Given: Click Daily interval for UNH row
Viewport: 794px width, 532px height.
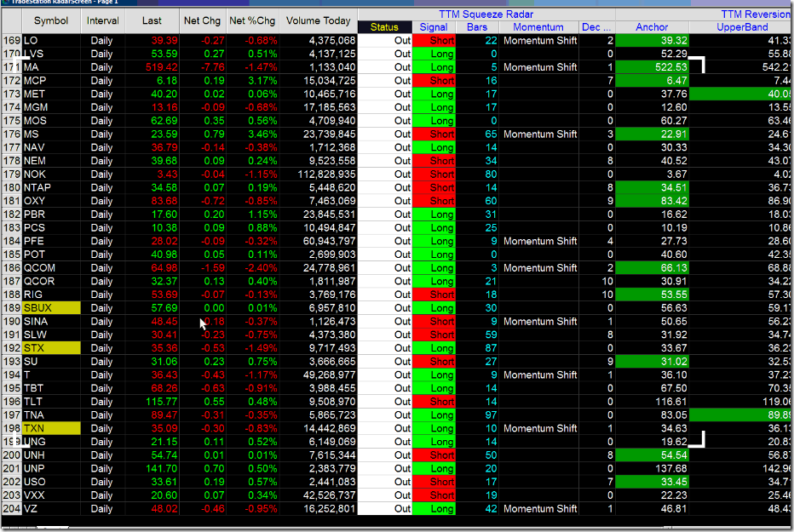Looking at the screenshot, I should coord(101,455).
